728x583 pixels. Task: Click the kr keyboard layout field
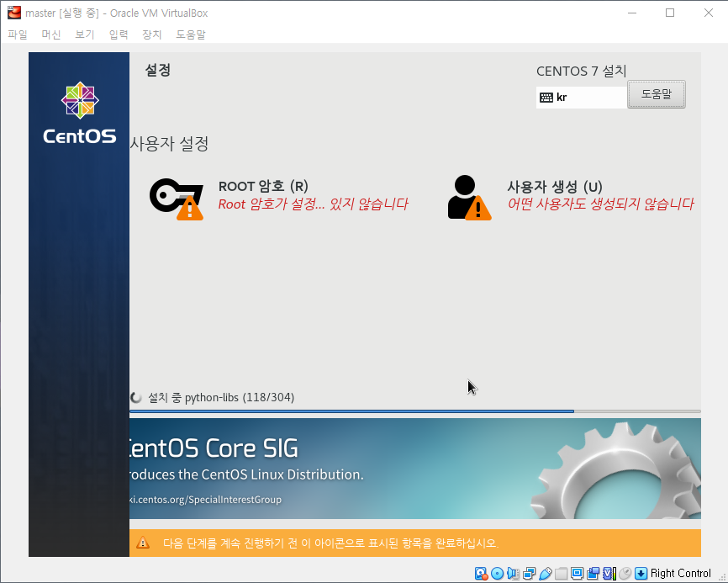(x=581, y=98)
